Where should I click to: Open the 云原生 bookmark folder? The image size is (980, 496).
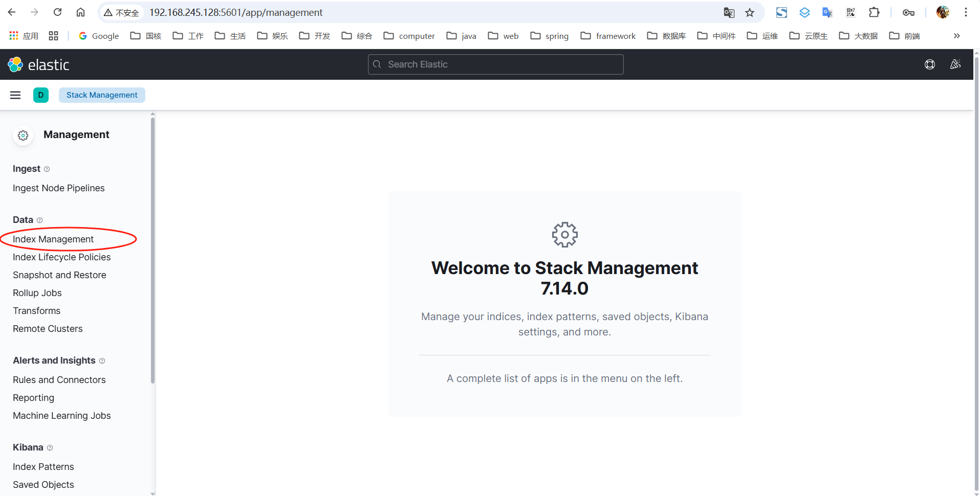pos(809,36)
